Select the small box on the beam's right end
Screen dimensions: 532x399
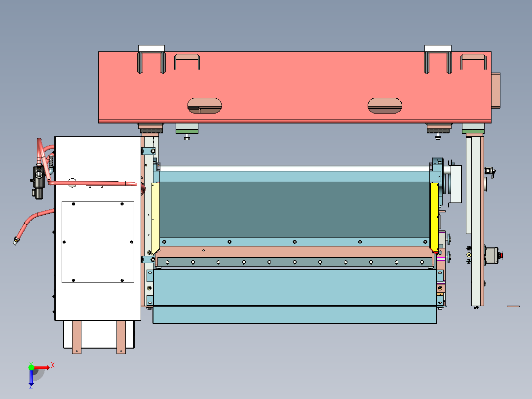click(495, 90)
